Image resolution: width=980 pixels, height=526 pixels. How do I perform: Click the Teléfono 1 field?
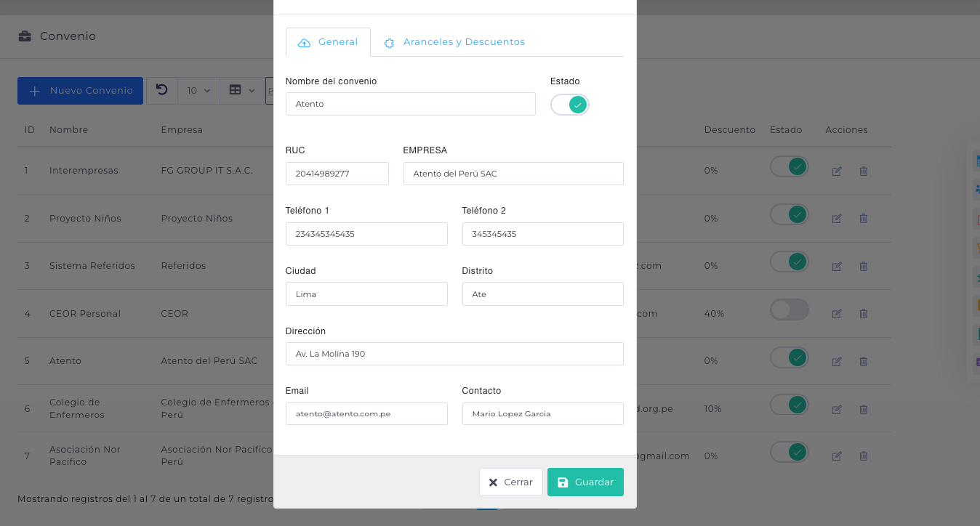click(x=366, y=234)
